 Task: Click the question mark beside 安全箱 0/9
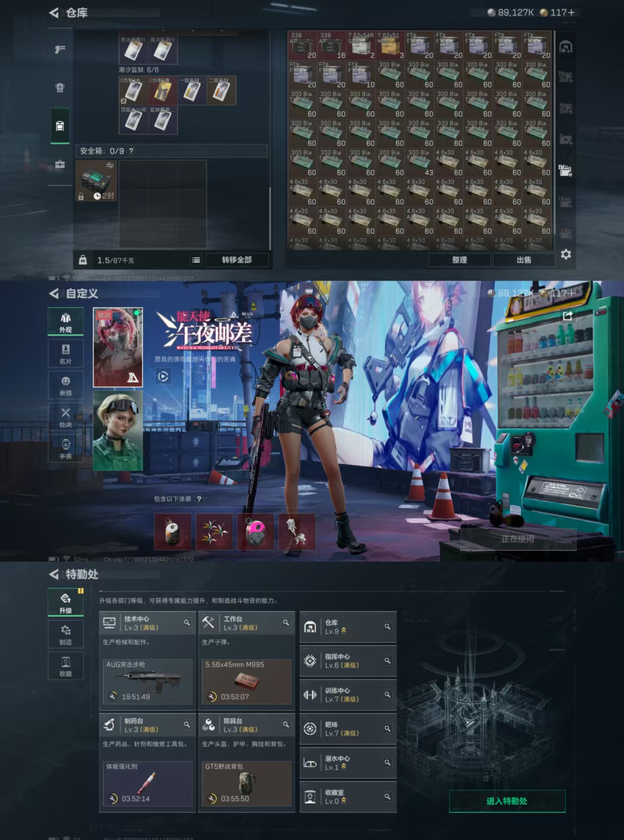tap(131, 151)
